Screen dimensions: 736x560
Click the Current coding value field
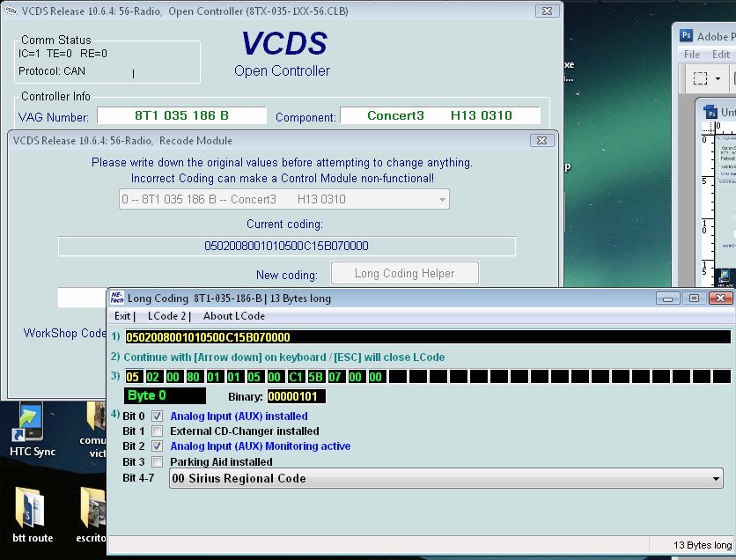(x=287, y=246)
